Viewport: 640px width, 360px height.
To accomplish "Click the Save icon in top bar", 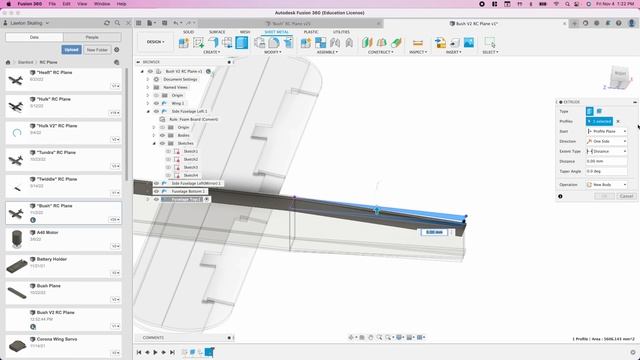I will point(164,23).
